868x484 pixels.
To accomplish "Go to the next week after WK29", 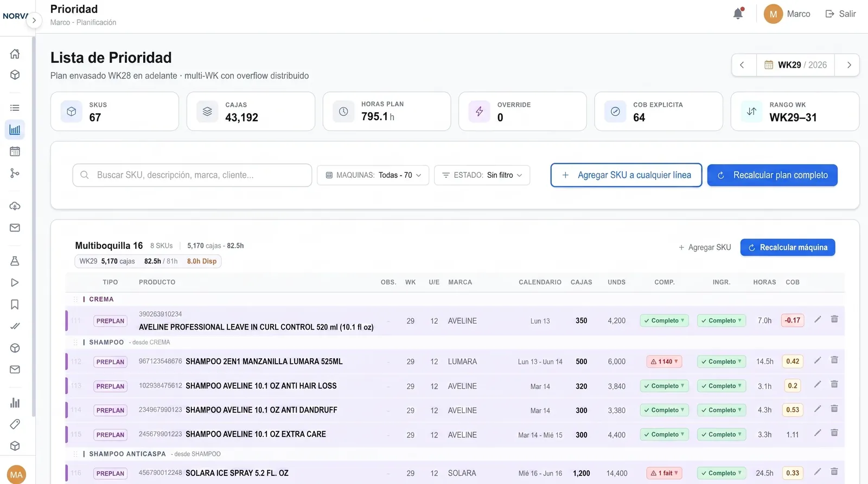I will tap(849, 65).
